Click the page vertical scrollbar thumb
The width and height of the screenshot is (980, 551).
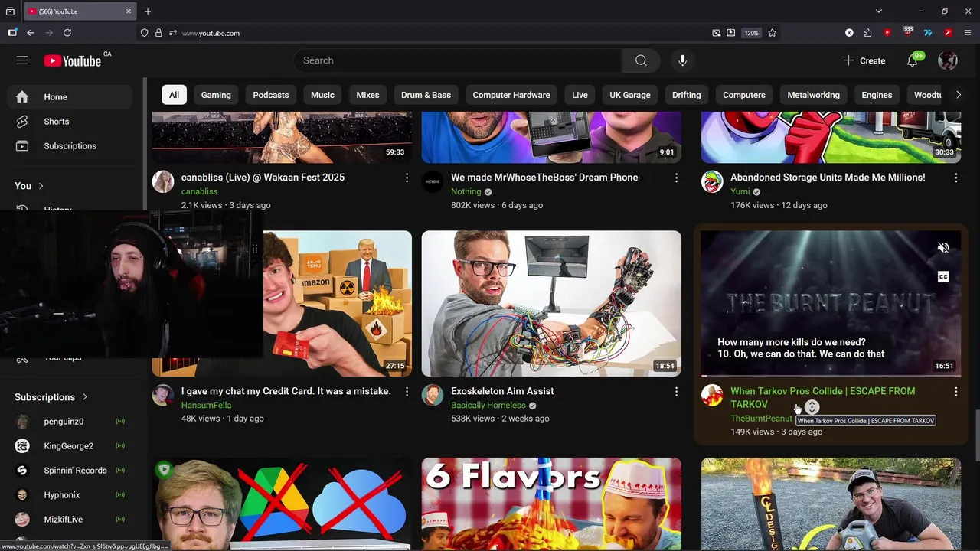[x=976, y=435]
